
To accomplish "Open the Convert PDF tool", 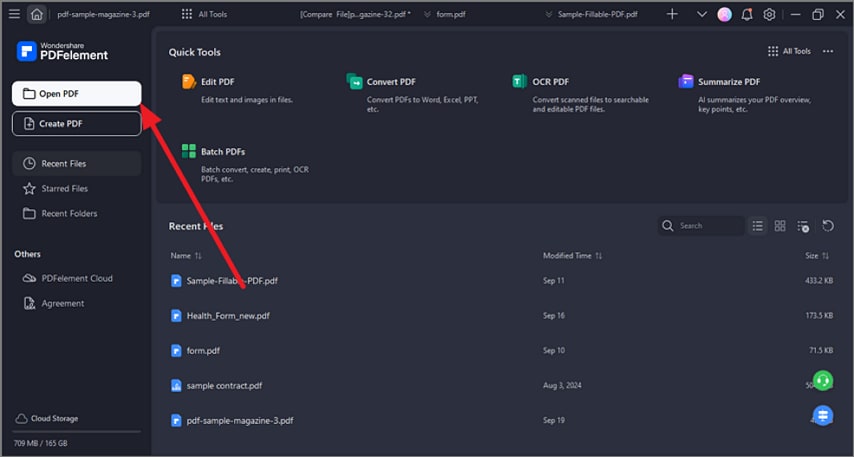I will point(354,82).
